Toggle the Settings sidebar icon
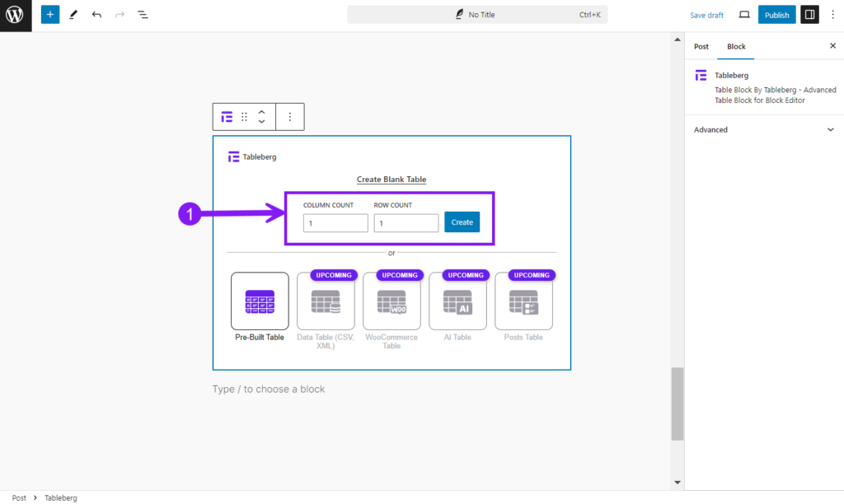Screen dimensions: 844x504 click(x=809, y=15)
